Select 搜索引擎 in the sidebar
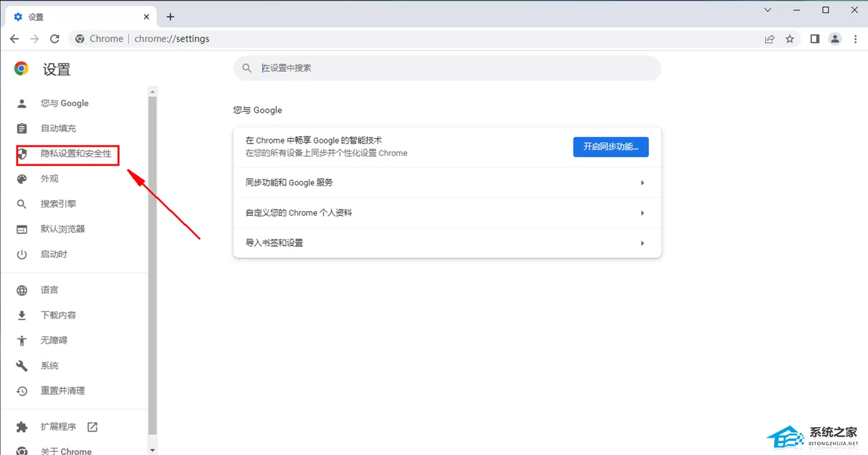 pyautogui.click(x=59, y=204)
